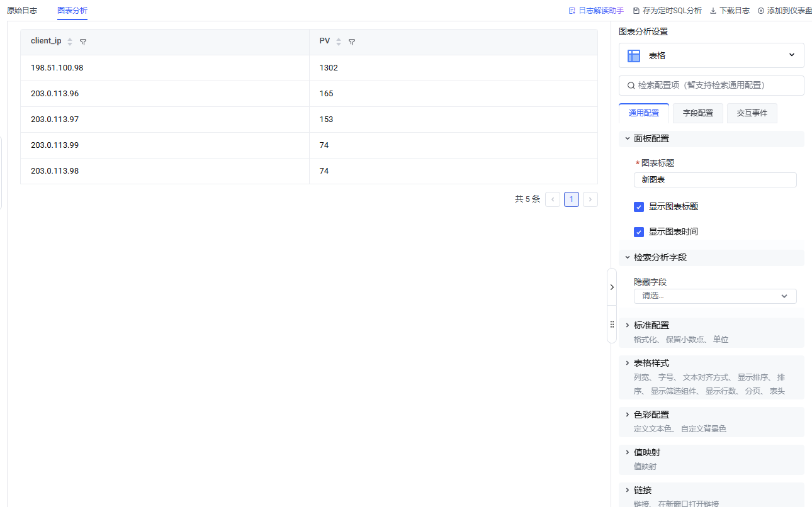Image resolution: width=812 pixels, height=507 pixels.
Task: Click 存为定时SQL分析 to save scheduled analysis
Action: coord(667,11)
